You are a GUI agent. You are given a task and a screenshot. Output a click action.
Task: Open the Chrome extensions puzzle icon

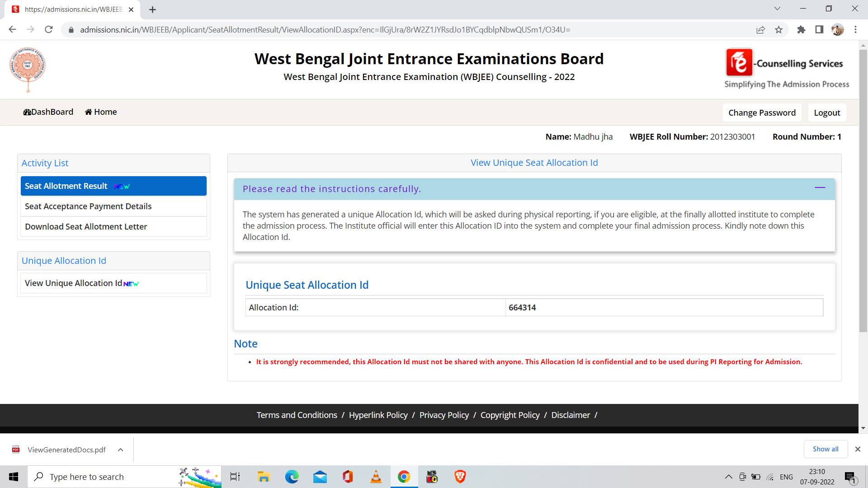click(x=801, y=30)
